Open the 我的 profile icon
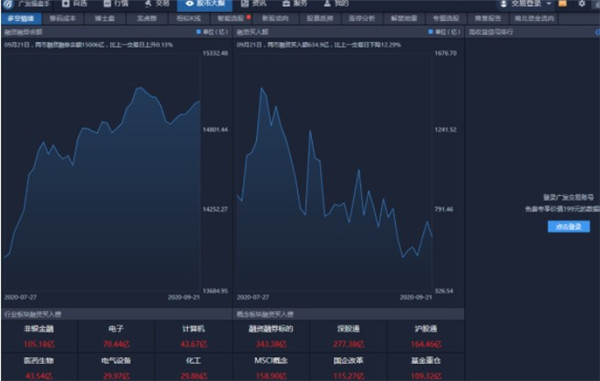This screenshot has width=600, height=381. [x=327, y=3]
